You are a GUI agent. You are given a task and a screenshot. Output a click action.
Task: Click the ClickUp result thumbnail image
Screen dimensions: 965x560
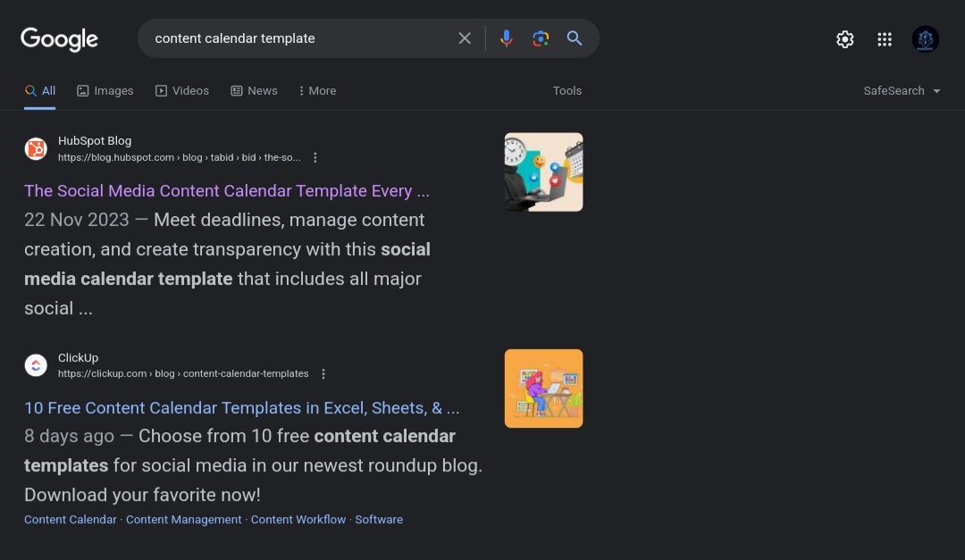543,389
